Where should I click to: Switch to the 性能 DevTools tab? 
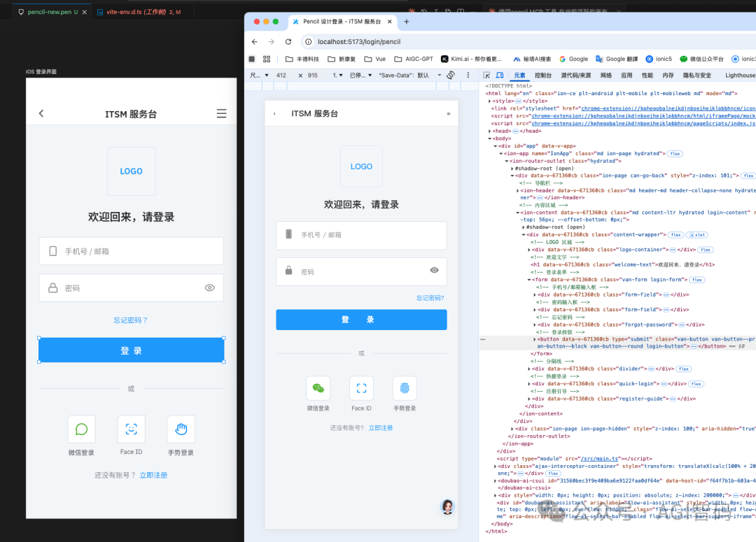coord(647,75)
